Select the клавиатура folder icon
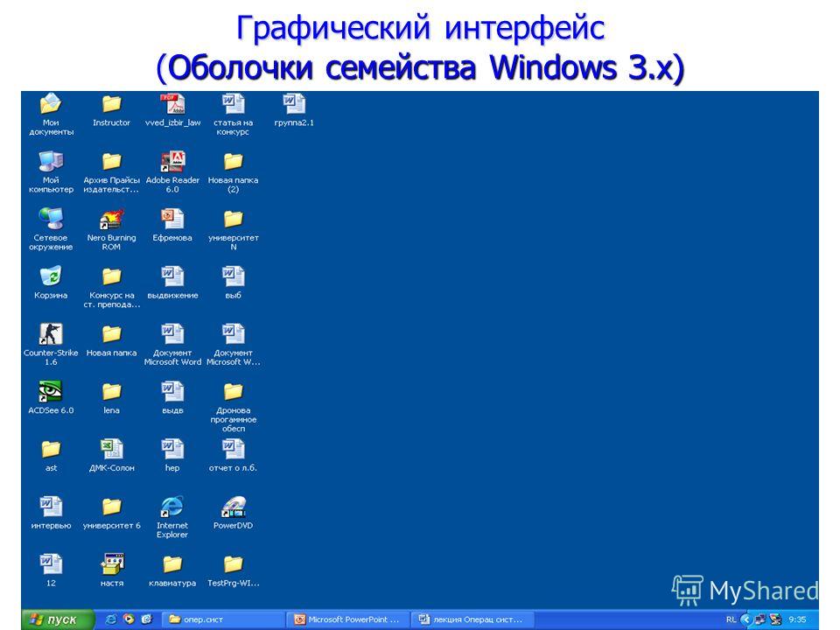Screen dimensions: 840x630 172,564
